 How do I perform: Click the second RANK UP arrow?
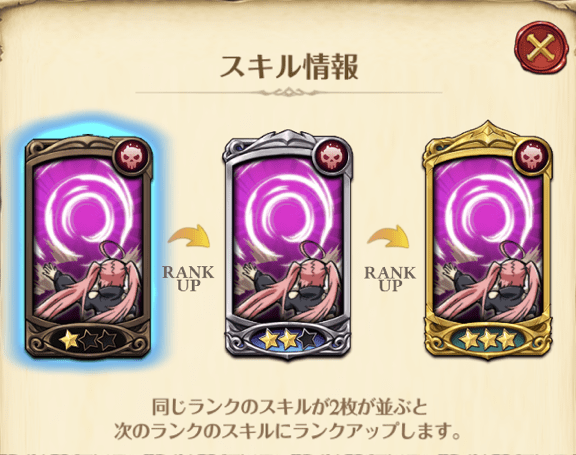(x=389, y=237)
